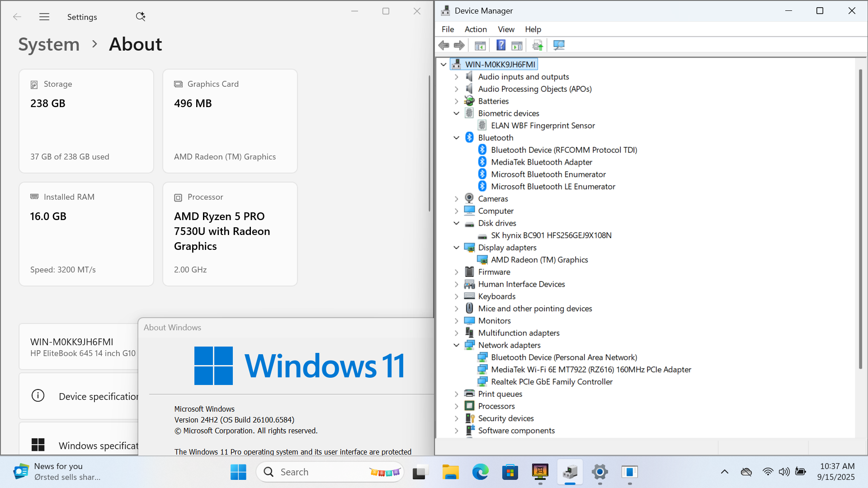
Task: Click the Forward arrow in Device Manager toolbar
Action: 459,45
